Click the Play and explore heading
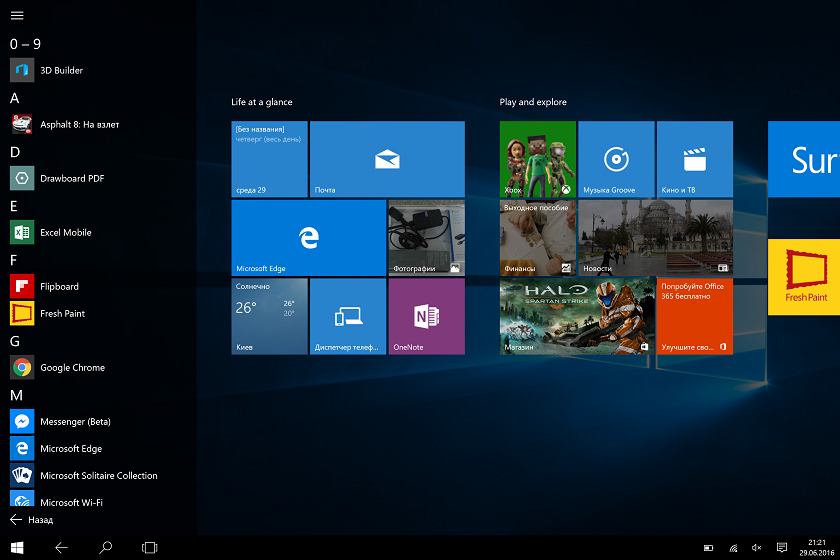The height and width of the screenshot is (560, 840). coord(533,102)
